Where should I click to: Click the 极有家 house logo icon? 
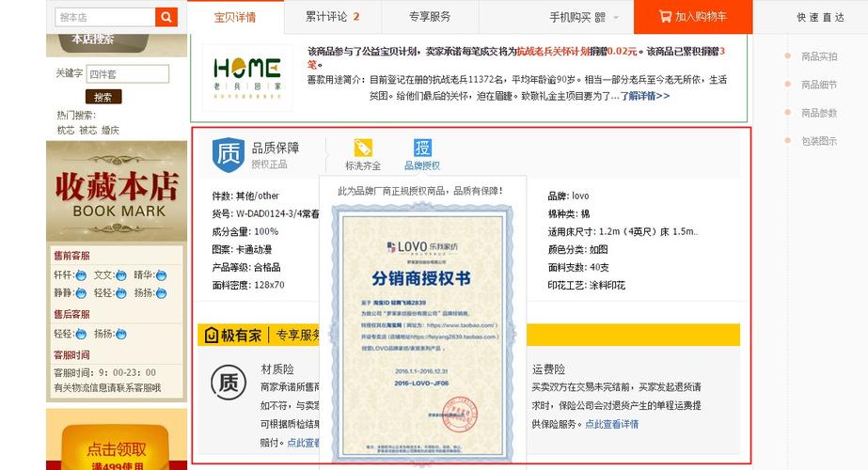tap(211, 335)
